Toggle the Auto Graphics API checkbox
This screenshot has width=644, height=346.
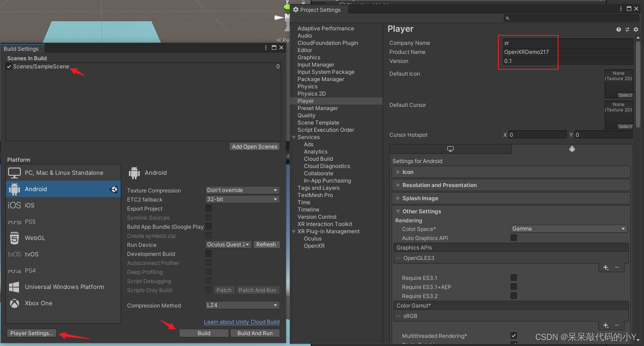tap(514, 238)
